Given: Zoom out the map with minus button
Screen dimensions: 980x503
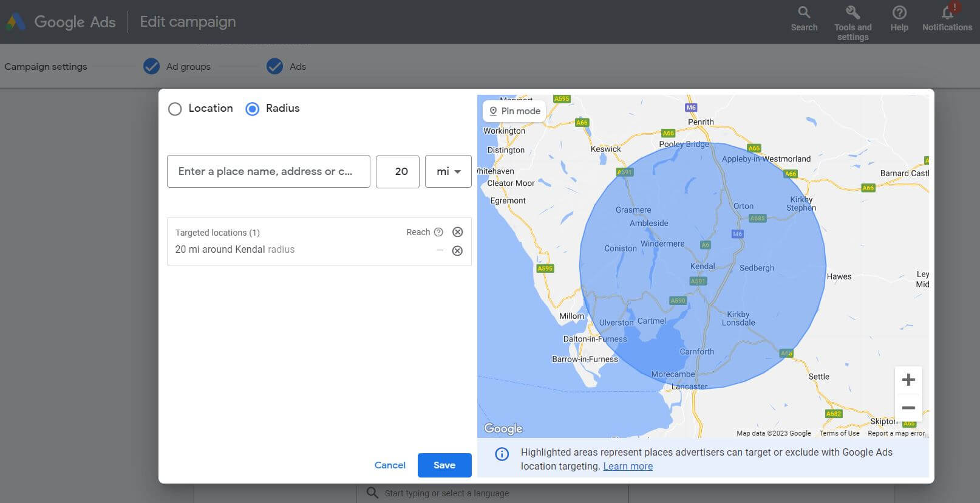Looking at the screenshot, I should point(908,408).
